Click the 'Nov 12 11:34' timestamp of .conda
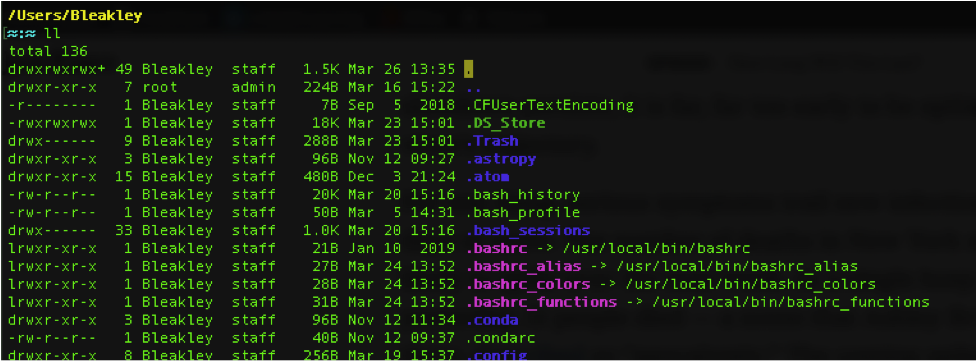977x361 pixels. [x=401, y=320]
